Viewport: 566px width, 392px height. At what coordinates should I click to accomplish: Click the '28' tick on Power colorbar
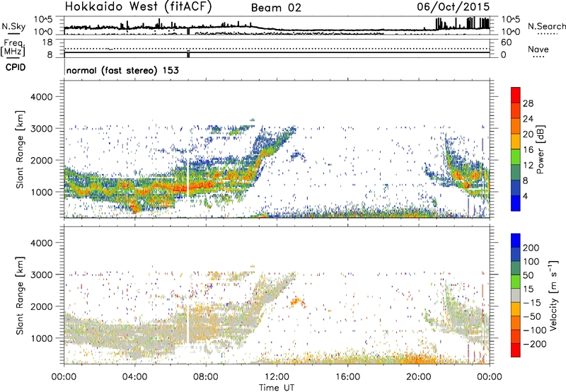click(528, 103)
